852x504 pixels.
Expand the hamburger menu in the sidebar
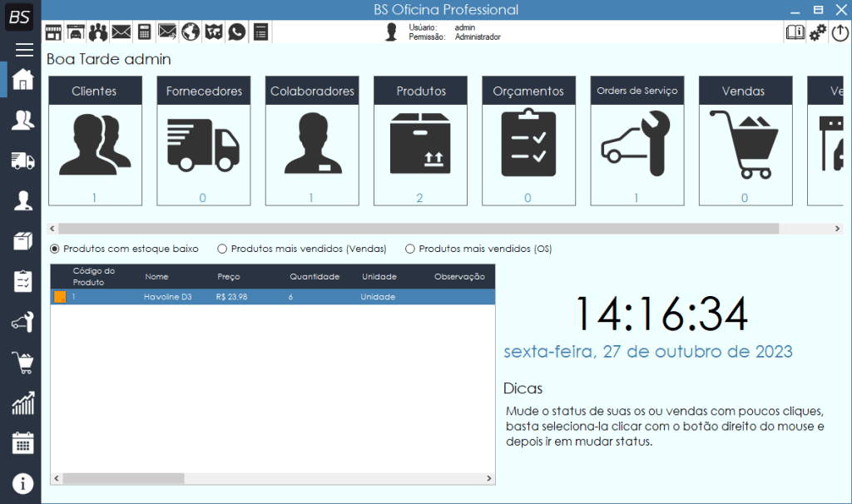pyautogui.click(x=24, y=50)
